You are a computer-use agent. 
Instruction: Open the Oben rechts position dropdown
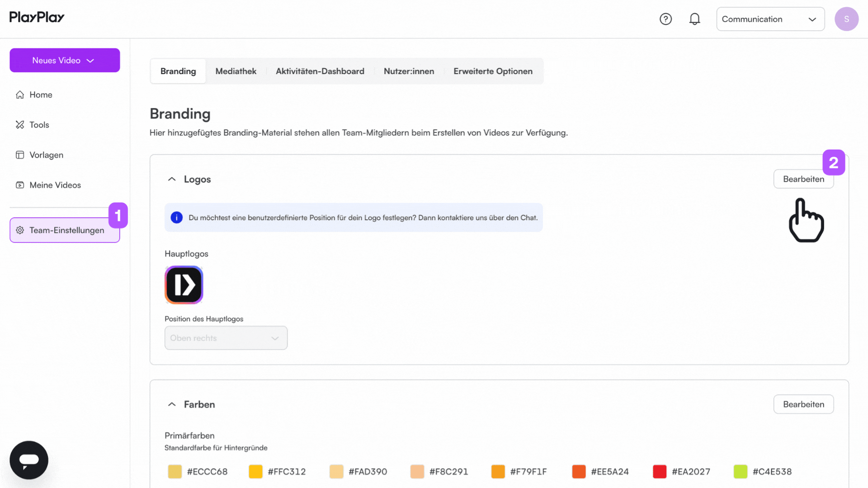pos(226,338)
